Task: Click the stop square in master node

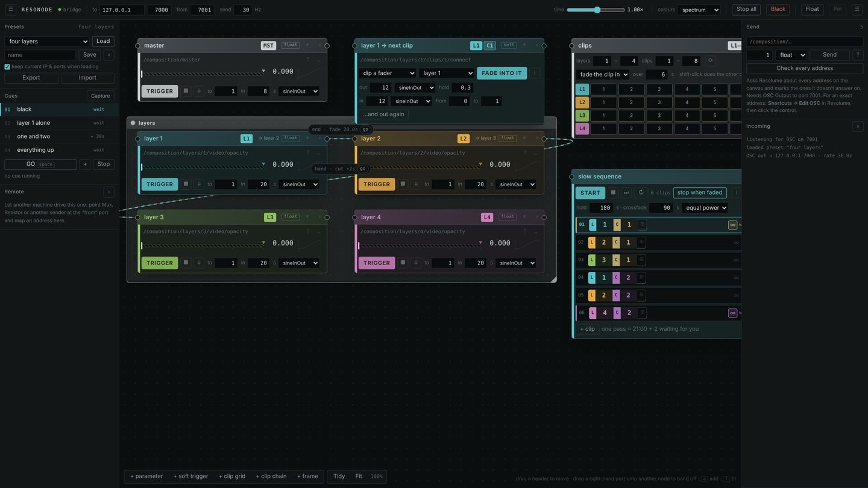Action: point(186,91)
